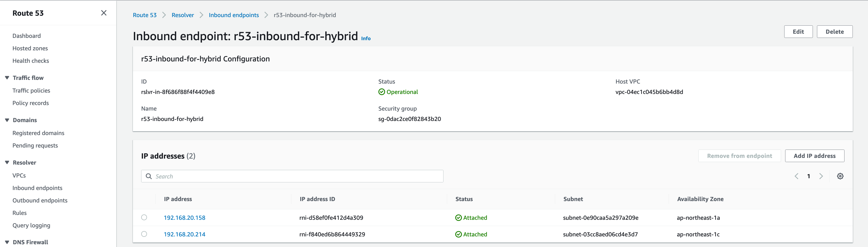Image resolution: width=868 pixels, height=247 pixels.
Task: Click Name value r53-inbound-for-hybrid
Action: pos(172,119)
